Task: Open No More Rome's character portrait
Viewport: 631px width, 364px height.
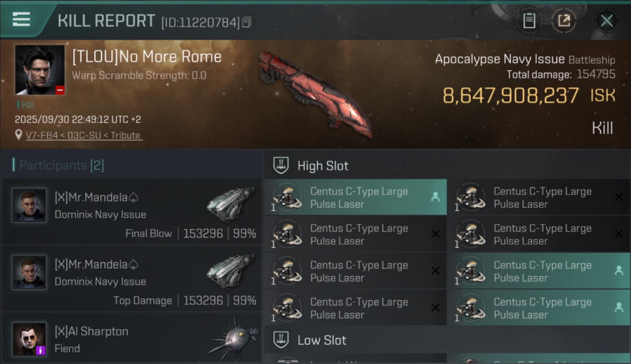Action: tap(39, 69)
